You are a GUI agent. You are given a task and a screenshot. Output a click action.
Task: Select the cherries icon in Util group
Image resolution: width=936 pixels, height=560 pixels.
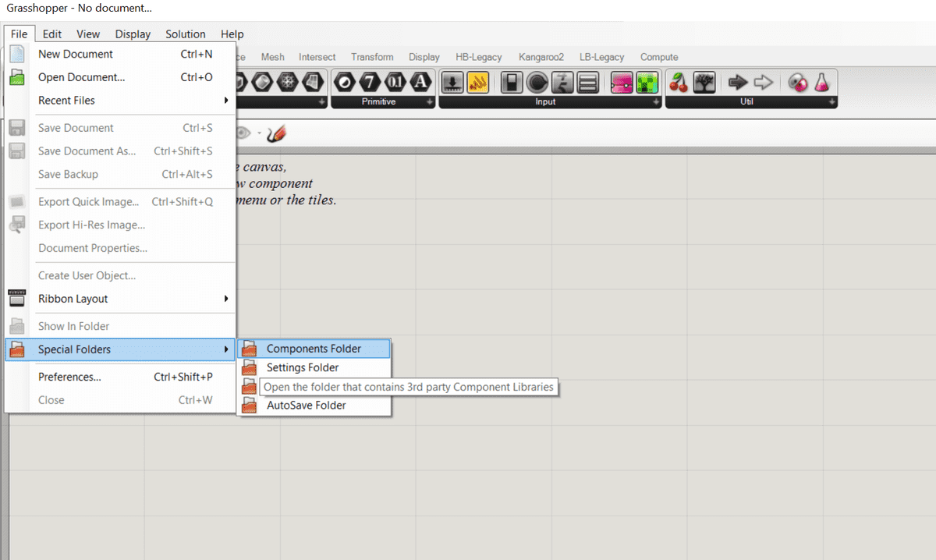tap(679, 83)
